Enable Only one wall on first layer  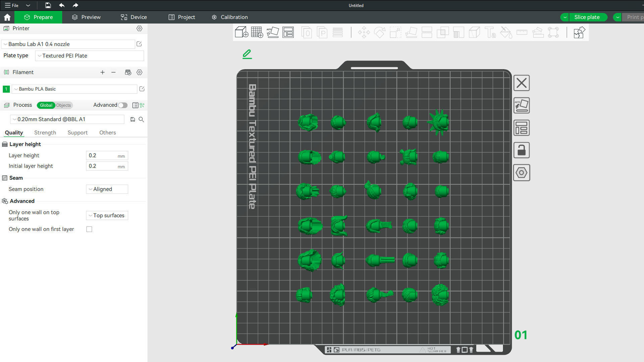coord(89,229)
